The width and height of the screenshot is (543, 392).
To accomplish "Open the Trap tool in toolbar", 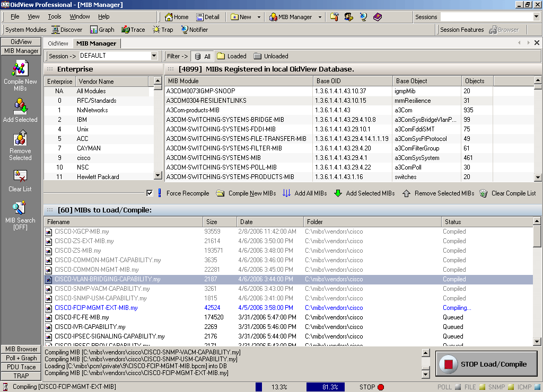I will (x=162, y=30).
